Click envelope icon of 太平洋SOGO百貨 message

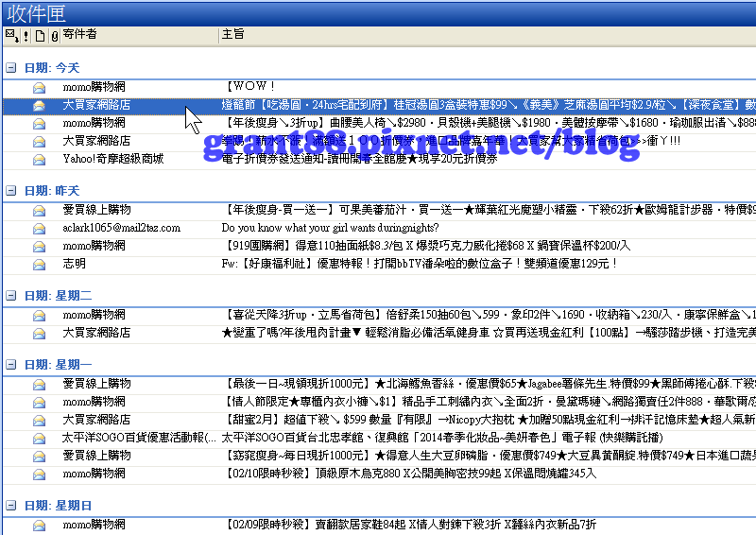tap(39, 439)
